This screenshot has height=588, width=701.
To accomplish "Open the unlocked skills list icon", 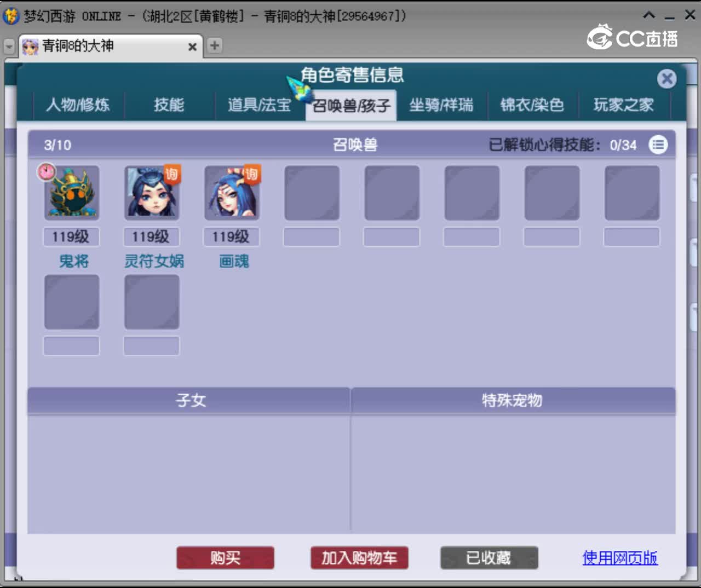I will pyautogui.click(x=658, y=145).
